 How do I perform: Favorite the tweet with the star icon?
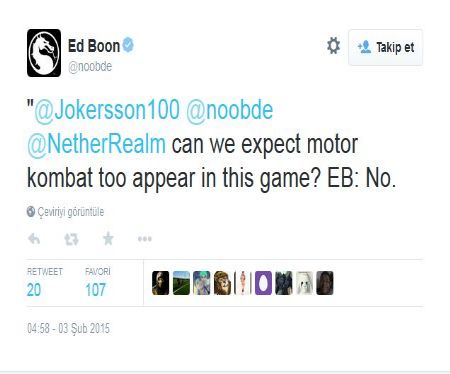click(x=108, y=239)
